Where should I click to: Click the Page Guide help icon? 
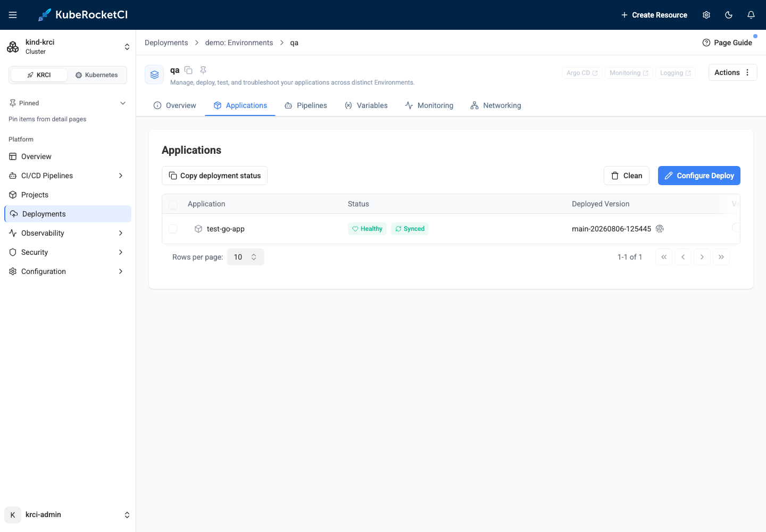click(706, 43)
